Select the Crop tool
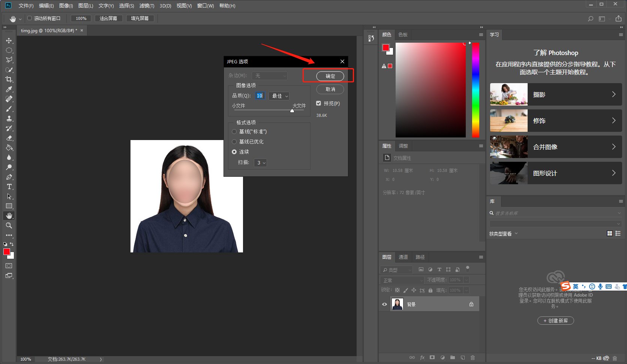Viewport: 627px width, 364px height. [x=9, y=79]
